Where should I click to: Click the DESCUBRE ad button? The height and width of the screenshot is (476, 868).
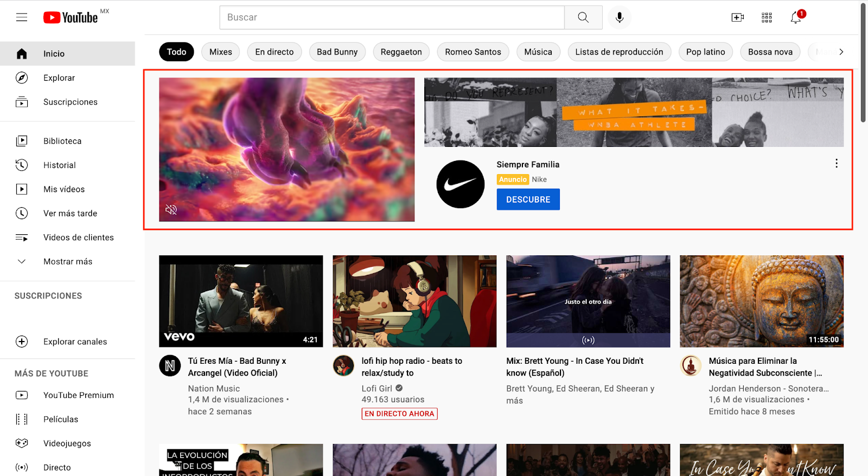click(528, 200)
